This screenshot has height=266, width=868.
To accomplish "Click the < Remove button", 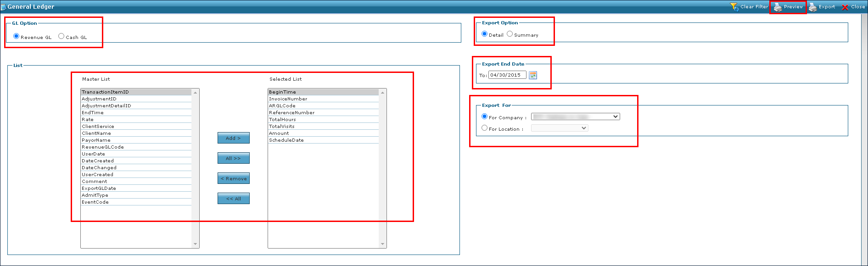I will pos(233,178).
